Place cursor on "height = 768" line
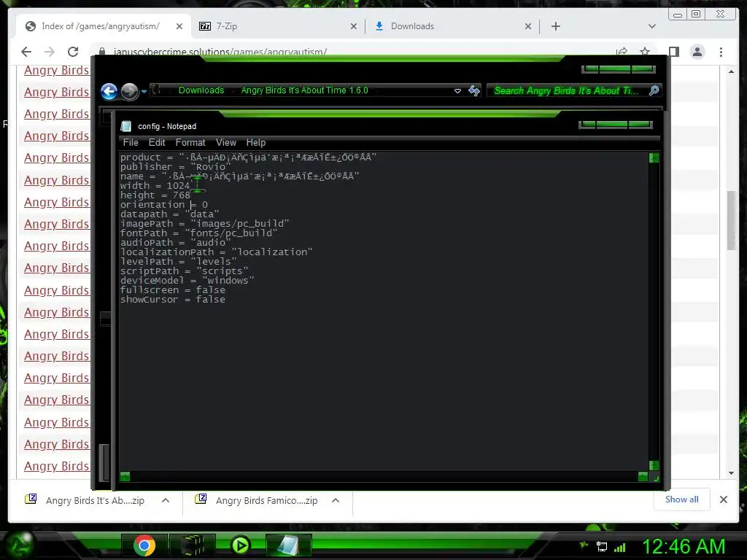This screenshot has height=560, width=747. tap(155, 195)
